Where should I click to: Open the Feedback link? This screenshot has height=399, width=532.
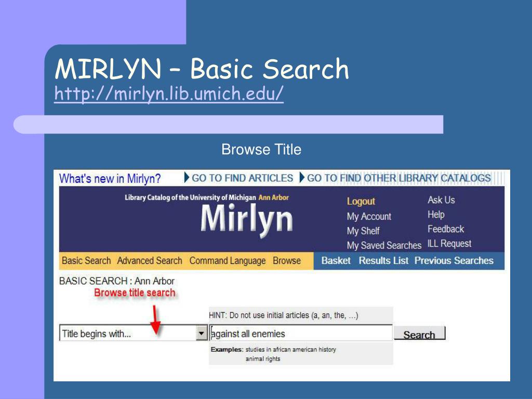pos(445,229)
